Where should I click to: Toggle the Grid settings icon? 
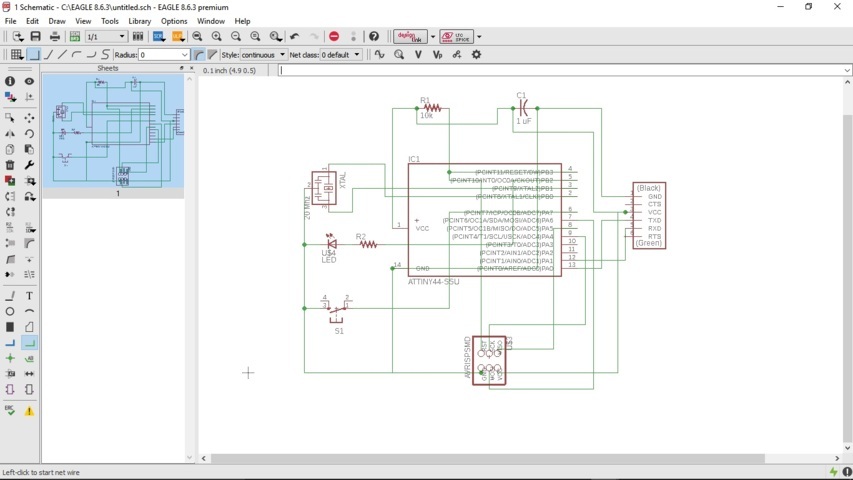[16, 54]
